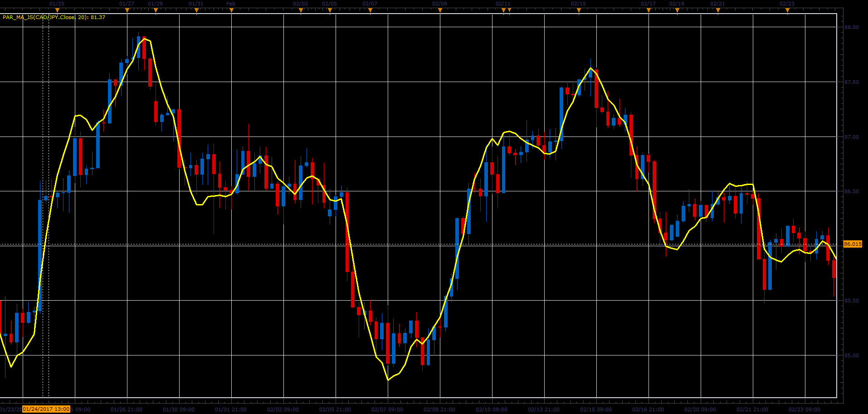Click the orange 86.015 current price tag

pyautogui.click(x=853, y=244)
